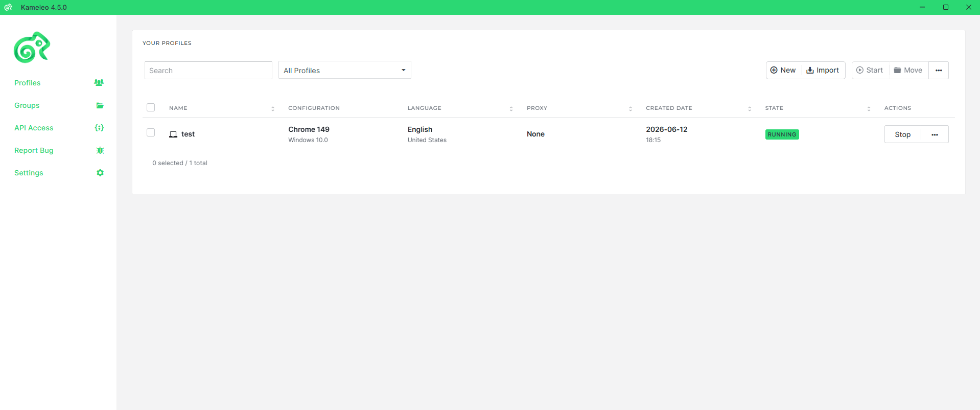980x410 pixels.
Task: Click the Chrome 149 configuration cell
Action: pyautogui.click(x=309, y=129)
